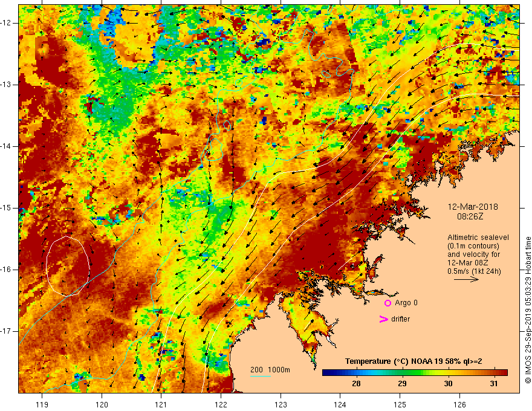
Task: Click the latitude axis label -17
Action: [7, 331]
